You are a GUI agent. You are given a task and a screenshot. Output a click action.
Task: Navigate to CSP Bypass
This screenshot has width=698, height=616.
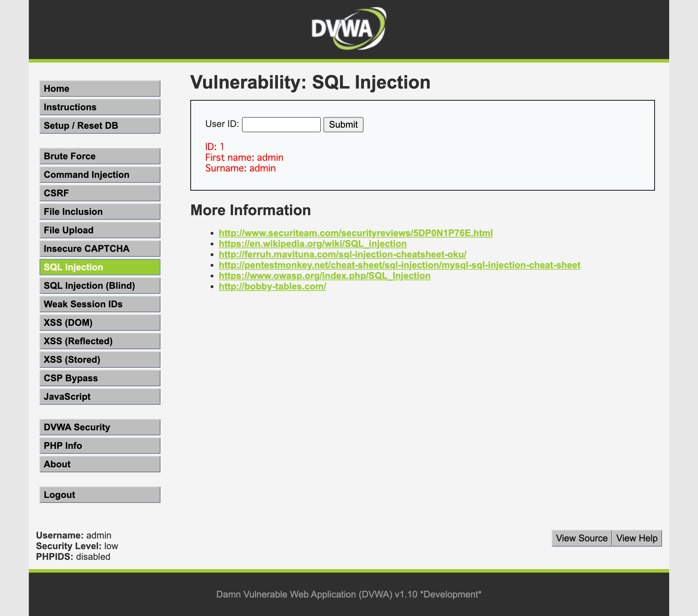click(x=100, y=378)
